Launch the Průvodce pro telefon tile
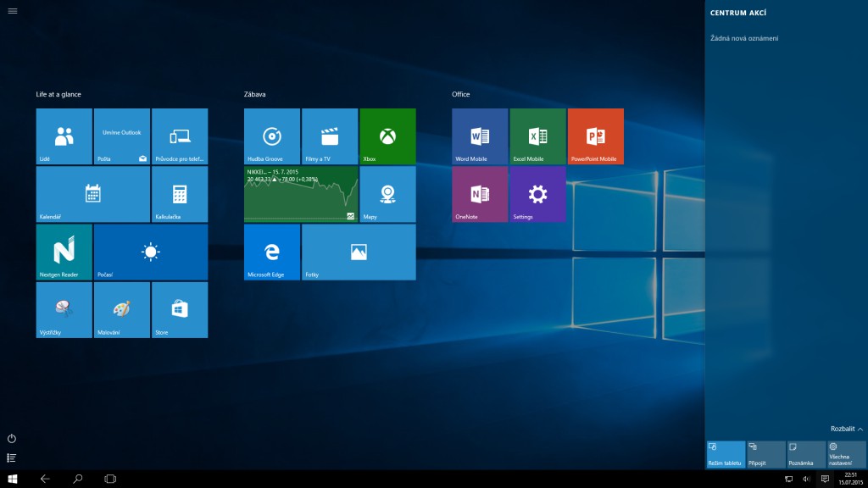The width and height of the screenshot is (868, 488). (x=180, y=136)
